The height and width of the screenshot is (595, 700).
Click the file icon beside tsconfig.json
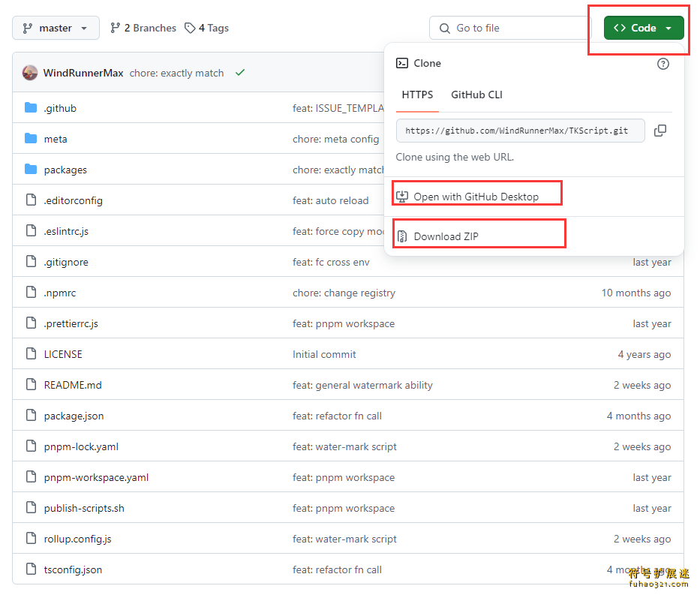(31, 569)
